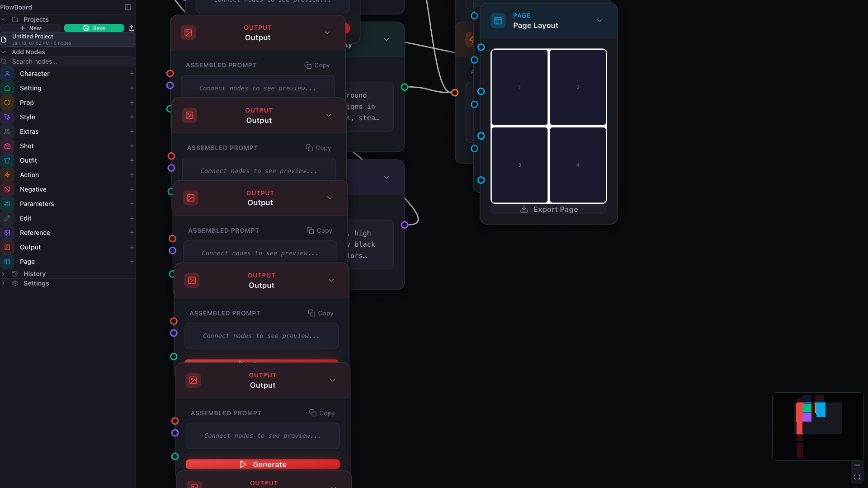The height and width of the screenshot is (488, 868).
Task: Export Page from Page Layout node
Action: pyautogui.click(x=549, y=209)
